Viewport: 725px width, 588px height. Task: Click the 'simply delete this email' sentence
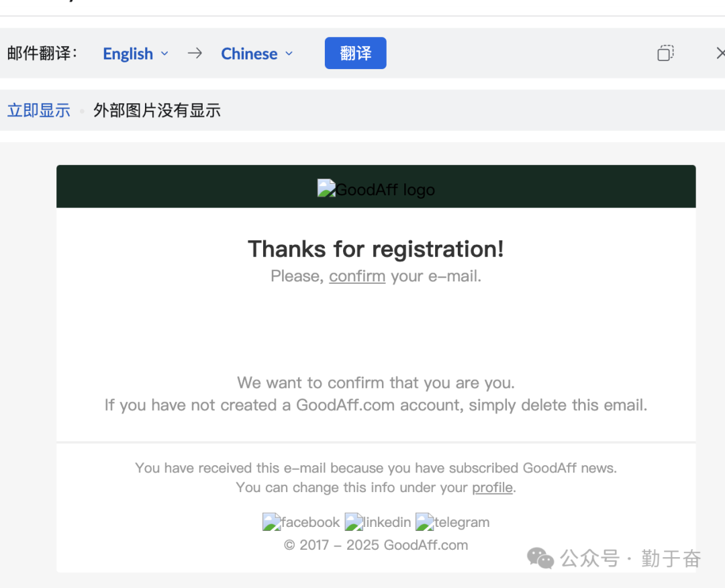pos(376,405)
